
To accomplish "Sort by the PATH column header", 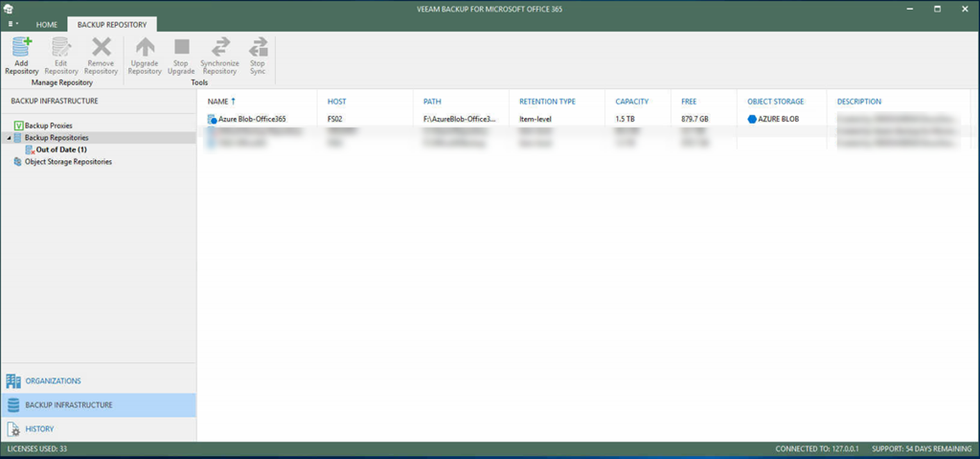I will (x=432, y=102).
